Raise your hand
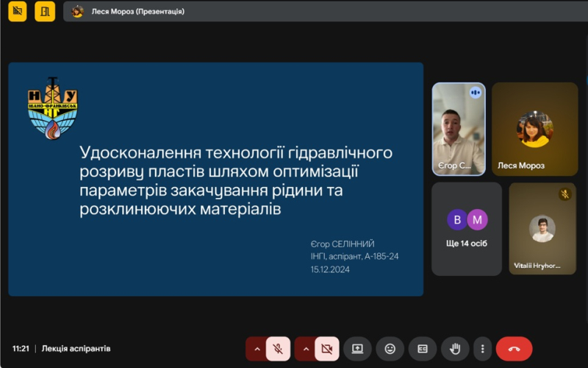Viewport: 588px width, 368px height. click(x=455, y=349)
